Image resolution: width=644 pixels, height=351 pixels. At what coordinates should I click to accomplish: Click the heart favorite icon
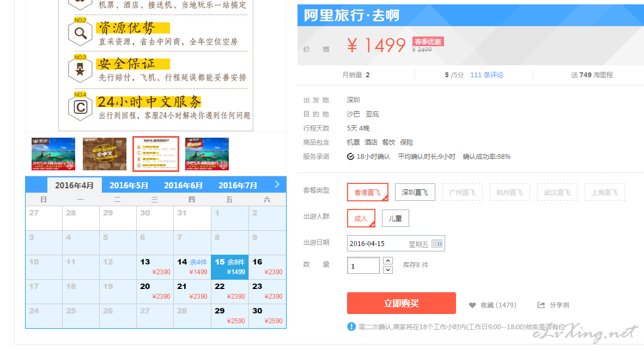[472, 305]
